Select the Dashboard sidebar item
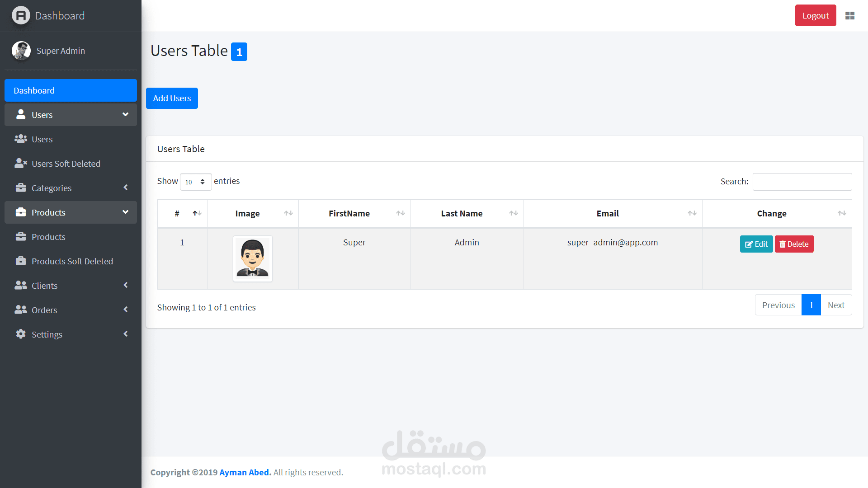This screenshot has height=488, width=868. [71, 90]
